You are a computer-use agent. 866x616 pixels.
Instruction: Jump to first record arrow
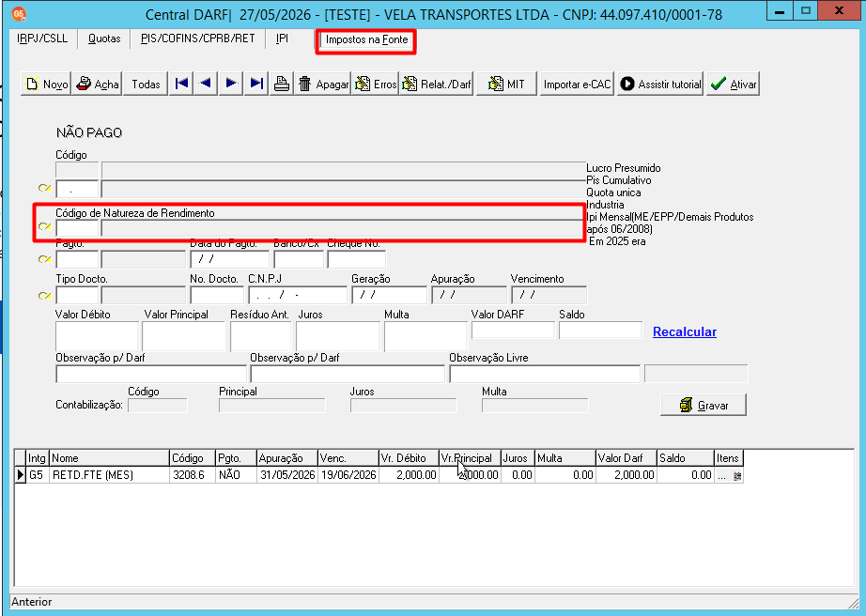point(181,84)
